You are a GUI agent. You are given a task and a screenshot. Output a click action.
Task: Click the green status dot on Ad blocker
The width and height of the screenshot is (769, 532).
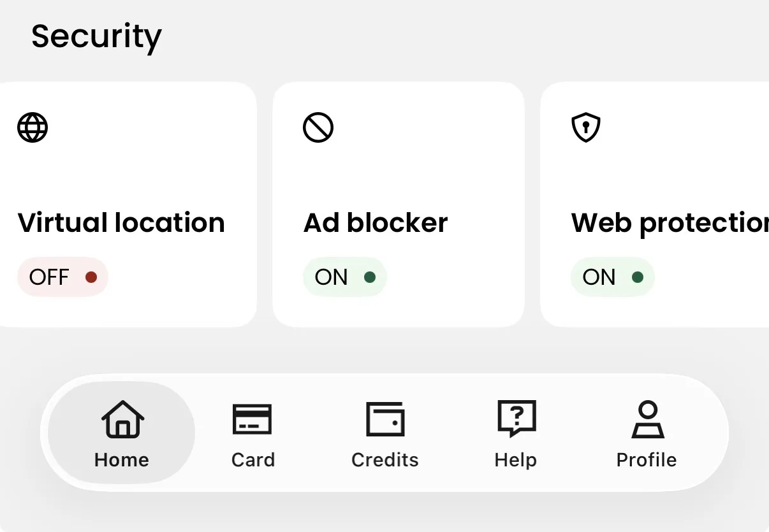pos(370,277)
